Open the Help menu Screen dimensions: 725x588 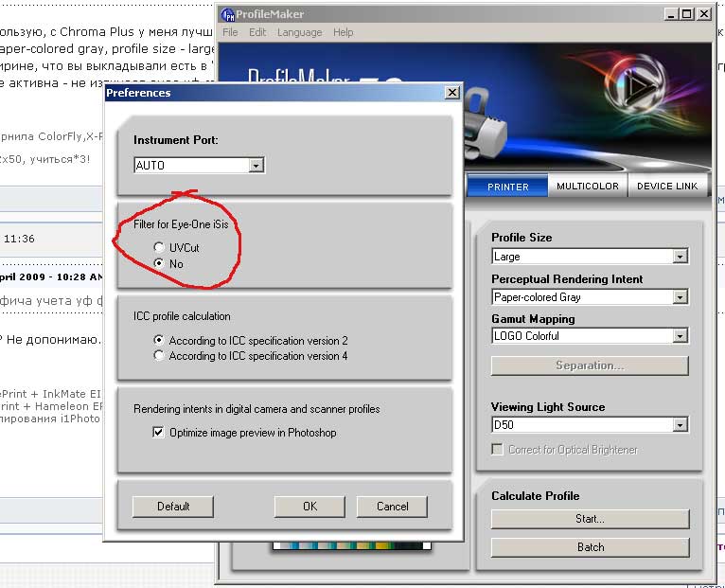(x=343, y=32)
